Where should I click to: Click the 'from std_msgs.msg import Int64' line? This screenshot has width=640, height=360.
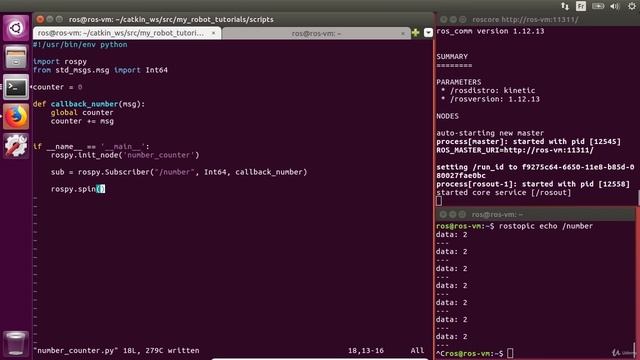point(100,70)
